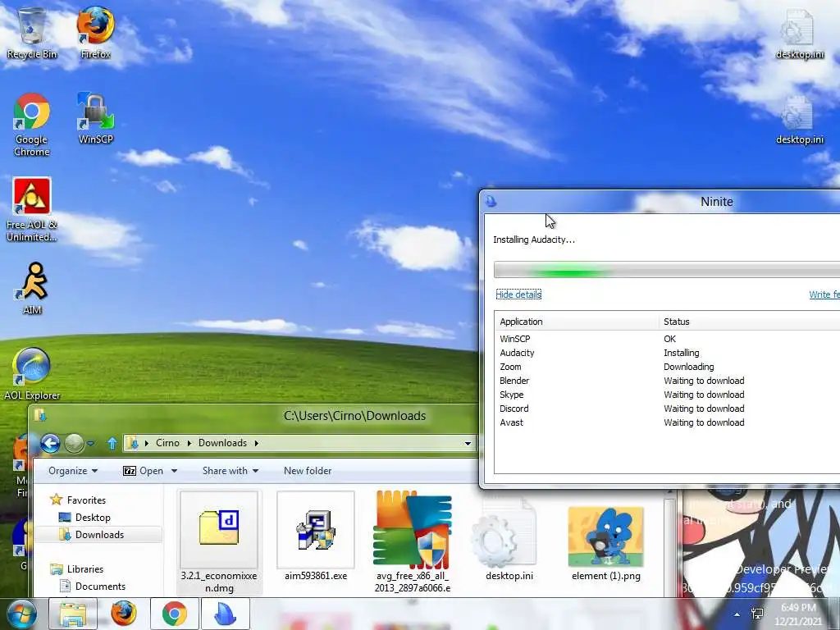Viewport: 840px width, 630px height.
Task: Click the network icon in the system tray
Action: point(757,614)
